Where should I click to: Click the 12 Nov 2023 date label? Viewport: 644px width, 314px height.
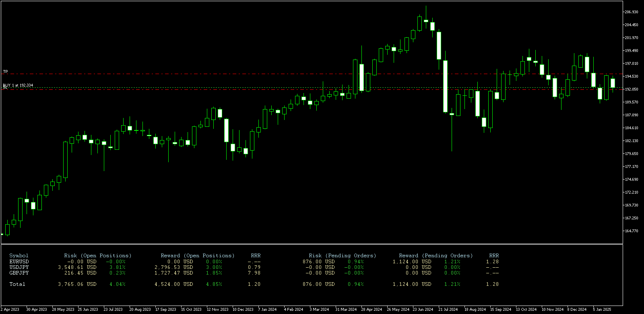tap(217, 310)
